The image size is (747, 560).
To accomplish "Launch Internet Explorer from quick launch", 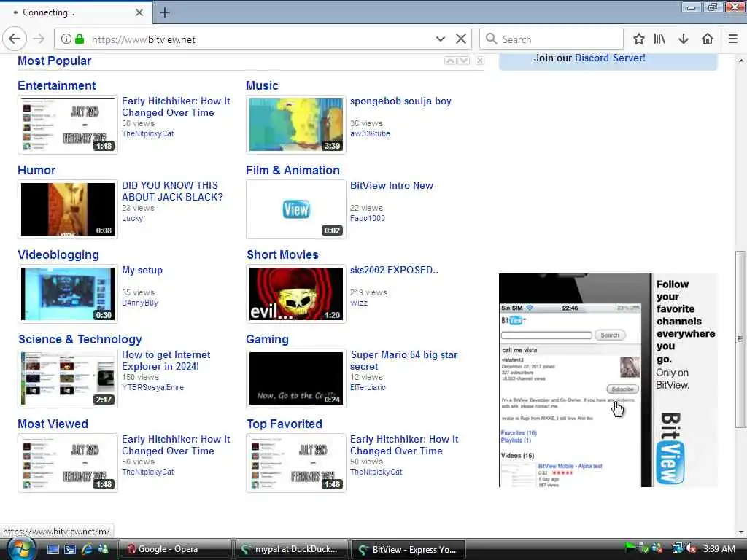I will pyautogui.click(x=87, y=549).
